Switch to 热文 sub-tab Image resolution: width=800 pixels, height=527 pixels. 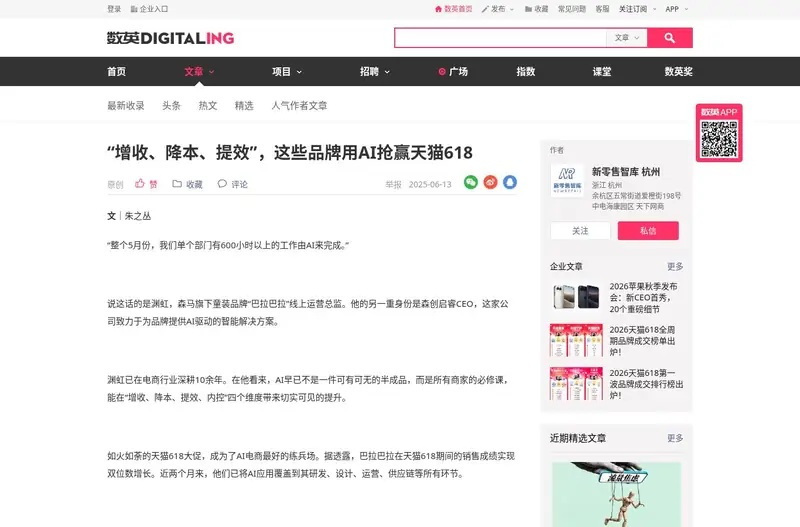click(x=208, y=106)
